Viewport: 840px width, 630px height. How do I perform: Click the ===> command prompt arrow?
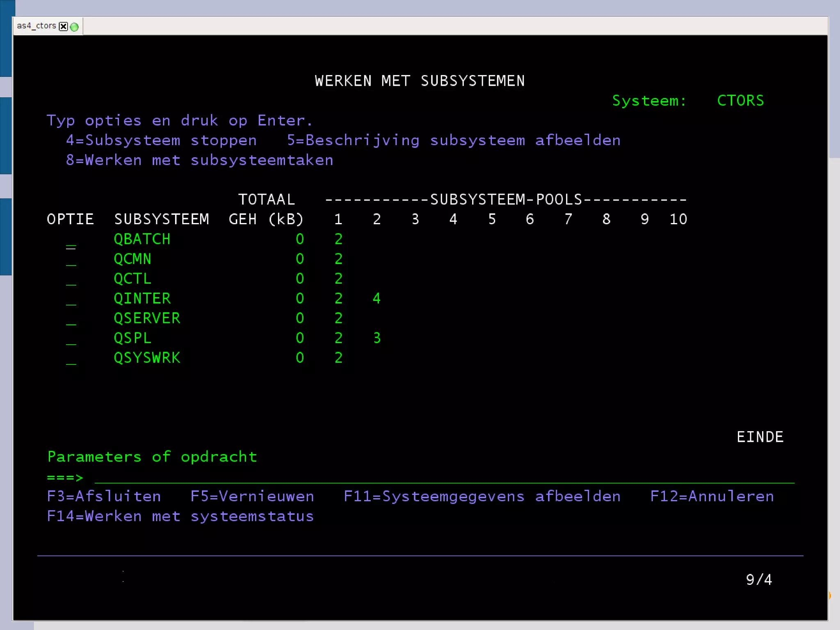(x=65, y=478)
